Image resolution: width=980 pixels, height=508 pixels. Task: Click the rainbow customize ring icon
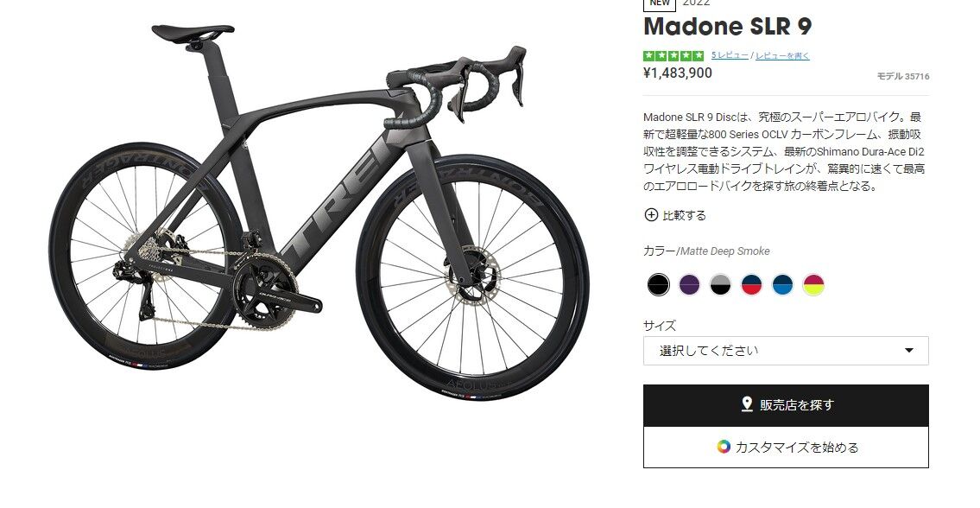[723, 447]
